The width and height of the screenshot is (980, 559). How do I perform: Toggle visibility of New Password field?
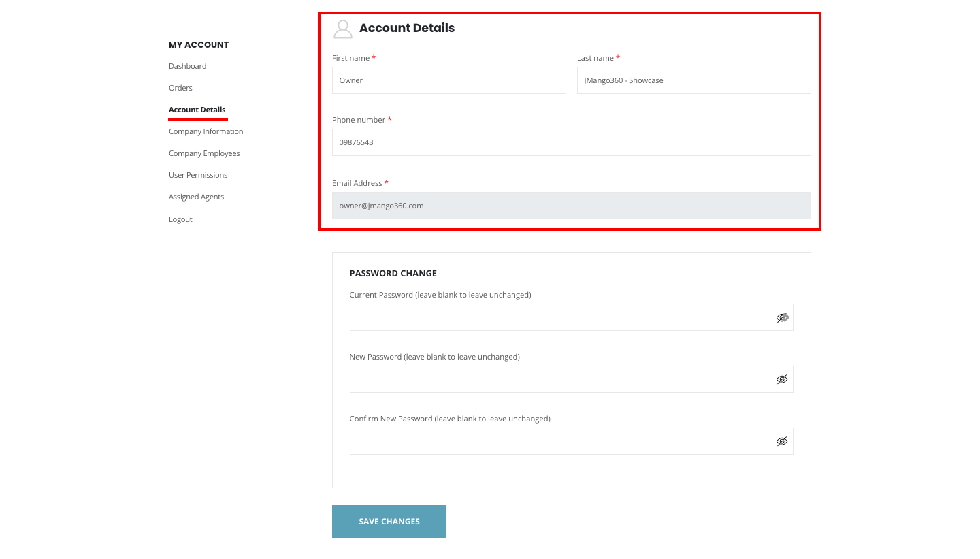coord(782,379)
